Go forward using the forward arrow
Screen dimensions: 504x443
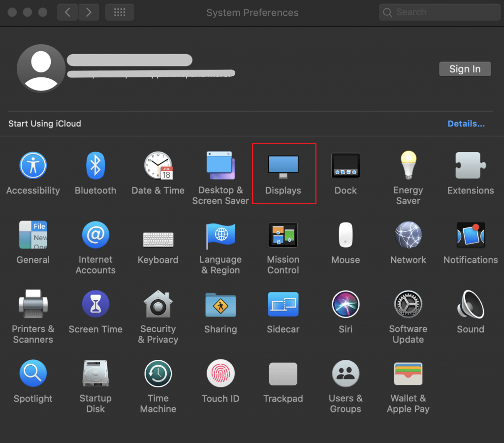(89, 12)
